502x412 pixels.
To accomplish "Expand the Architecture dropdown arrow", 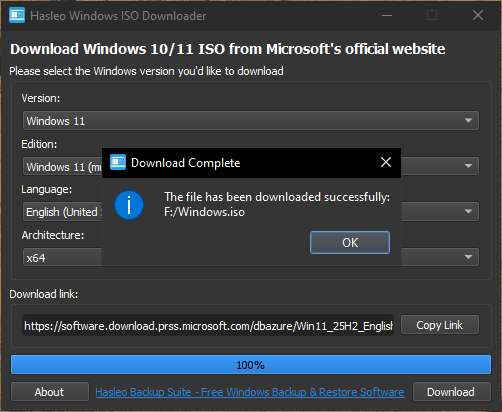I will click(x=468, y=257).
